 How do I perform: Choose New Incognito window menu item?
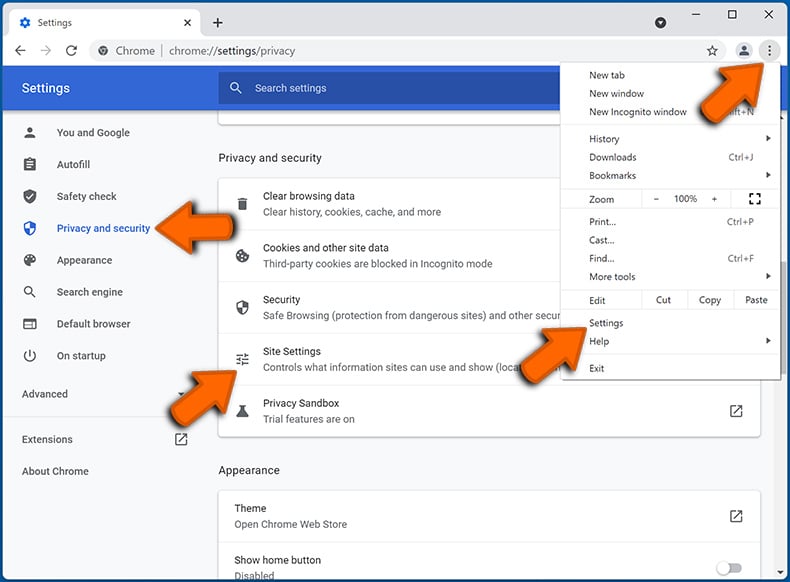(638, 112)
